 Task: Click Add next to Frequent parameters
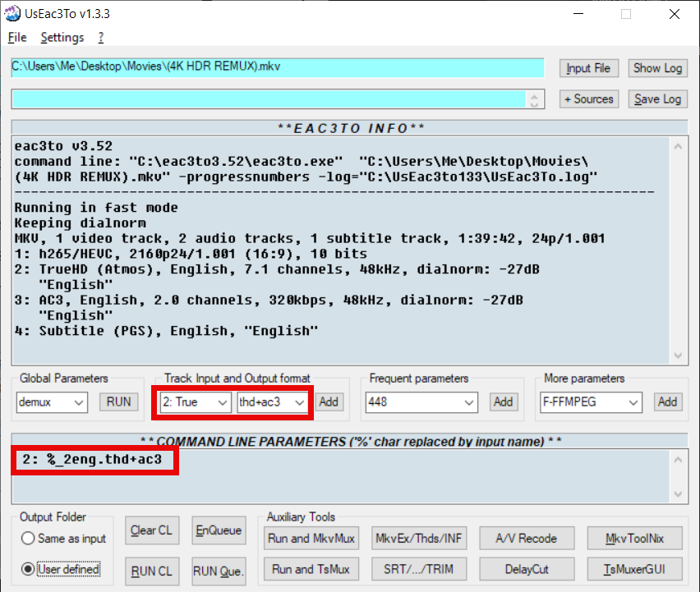[503, 402]
